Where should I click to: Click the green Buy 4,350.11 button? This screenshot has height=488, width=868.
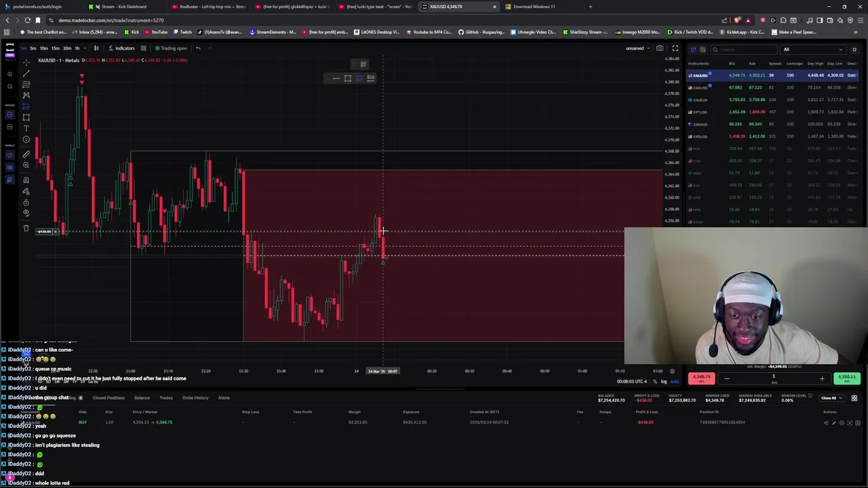pos(847,378)
